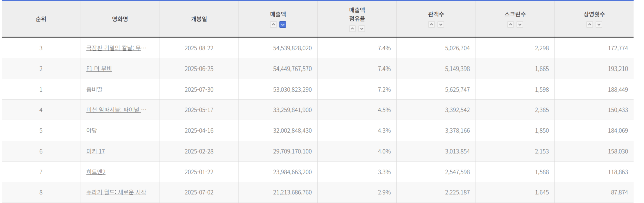Open the 미키 17 movie details
The image size is (644, 203).
click(95, 151)
